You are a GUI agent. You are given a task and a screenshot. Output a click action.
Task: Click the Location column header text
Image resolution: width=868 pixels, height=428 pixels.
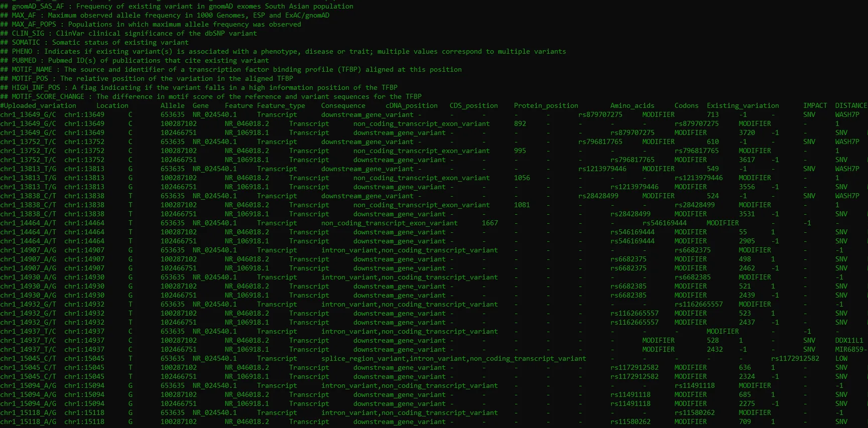click(x=112, y=106)
